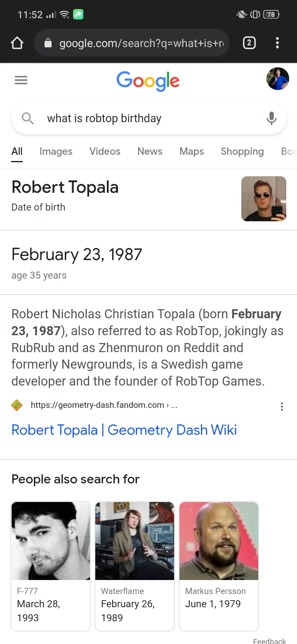Select the Markus Persson card
Screen dimensions: 297x644
coord(219,566)
